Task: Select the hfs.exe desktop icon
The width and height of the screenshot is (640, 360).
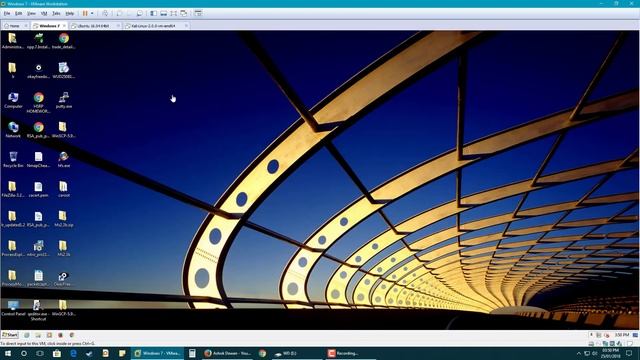Action: 64,160
